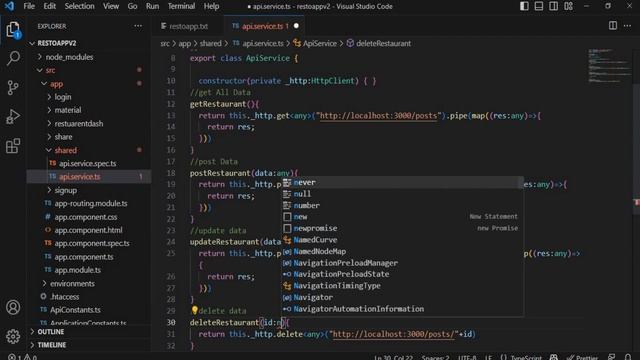The width and height of the screenshot is (640, 360).
Task: Switch to the restoapp.txt tab
Action: [188, 26]
